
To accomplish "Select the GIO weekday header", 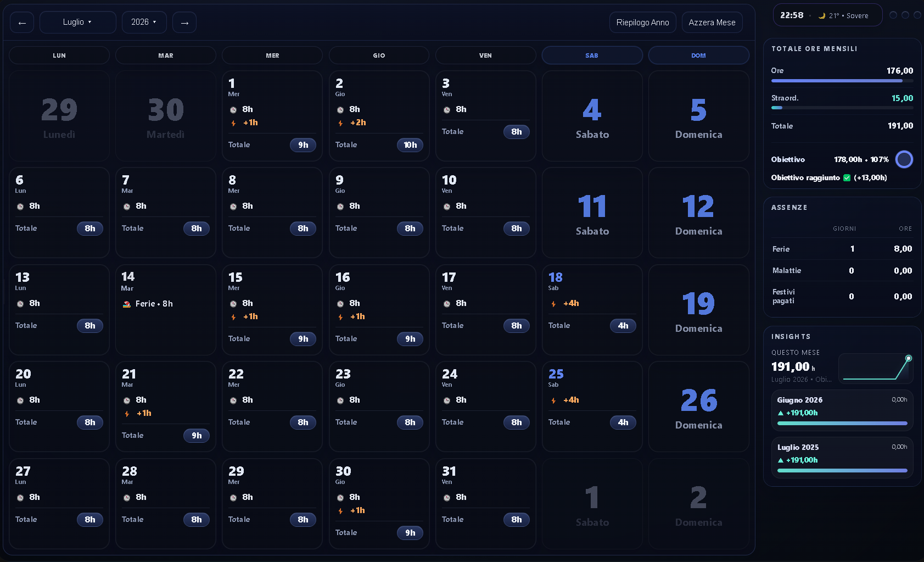I will (379, 55).
